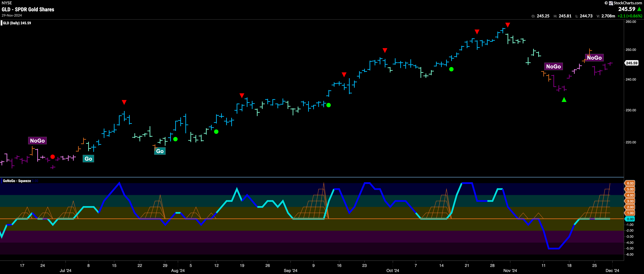
Task: Click the GLD - SPDR Gold Shares title
Action: coord(28,9)
